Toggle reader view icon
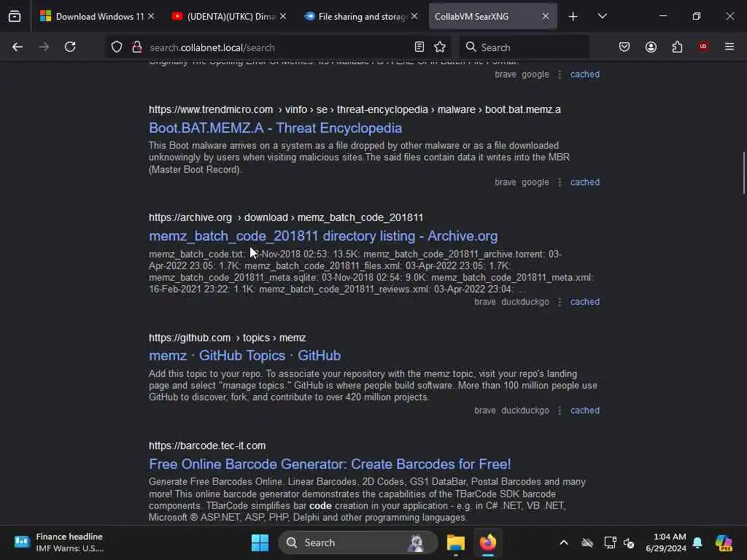 click(419, 47)
